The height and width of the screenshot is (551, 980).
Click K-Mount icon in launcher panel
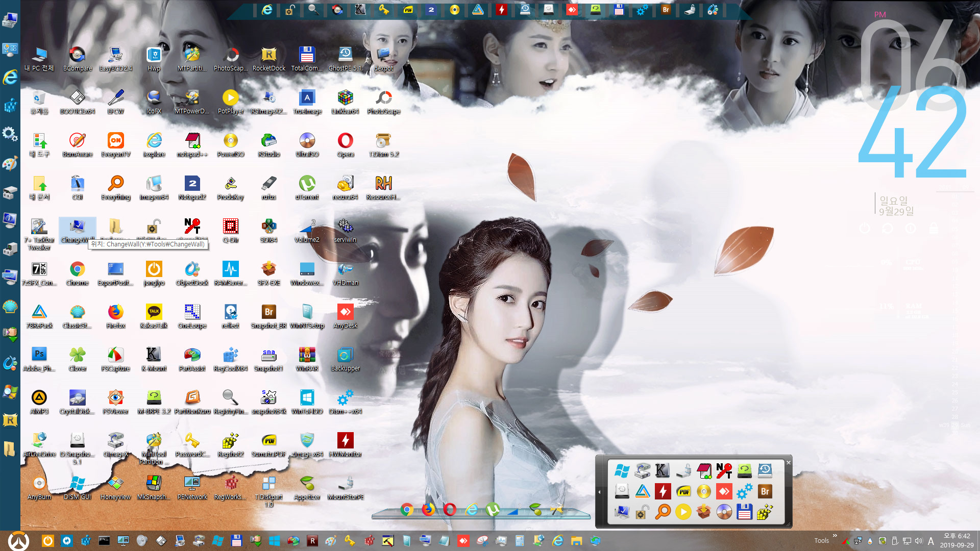click(x=663, y=470)
